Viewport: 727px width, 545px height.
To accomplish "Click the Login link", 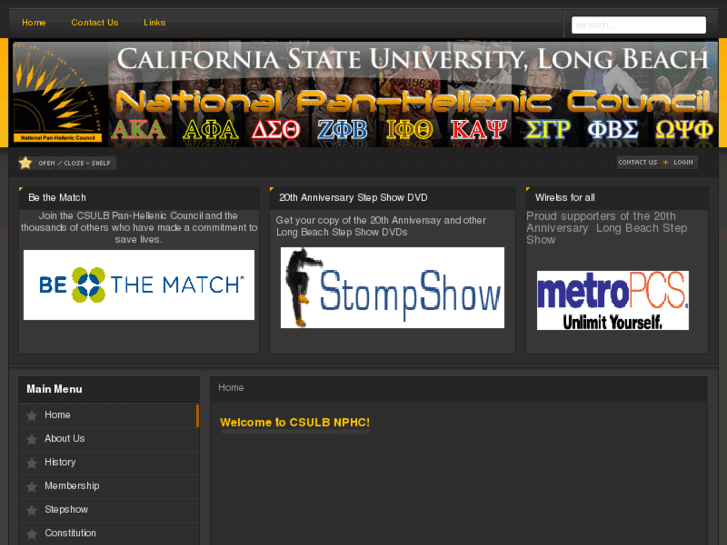I will point(683,162).
